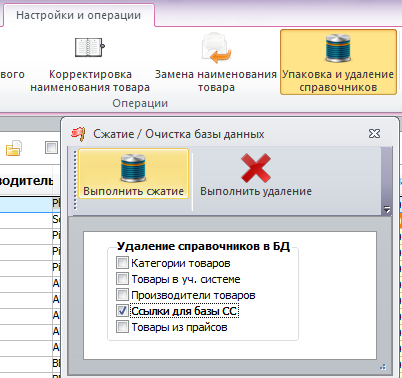
Task: Click the Выполнить сжатие database icon
Action: coord(133,168)
